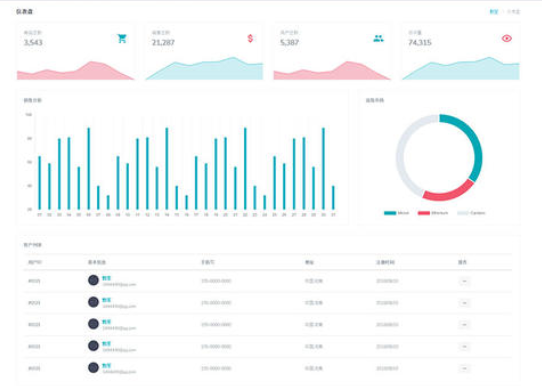
Task: Click the 3,543 statistic value
Action: [x=33, y=43]
